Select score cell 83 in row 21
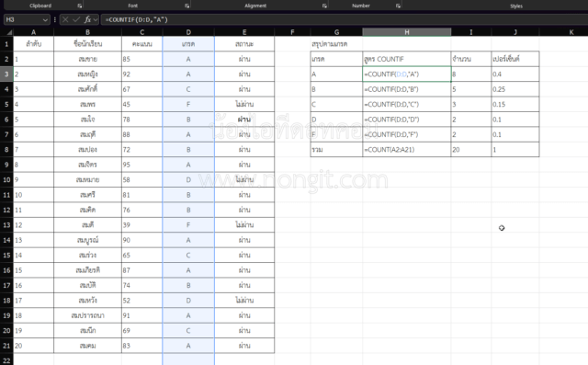Viewport: 588px width, 365px height. pos(141,346)
